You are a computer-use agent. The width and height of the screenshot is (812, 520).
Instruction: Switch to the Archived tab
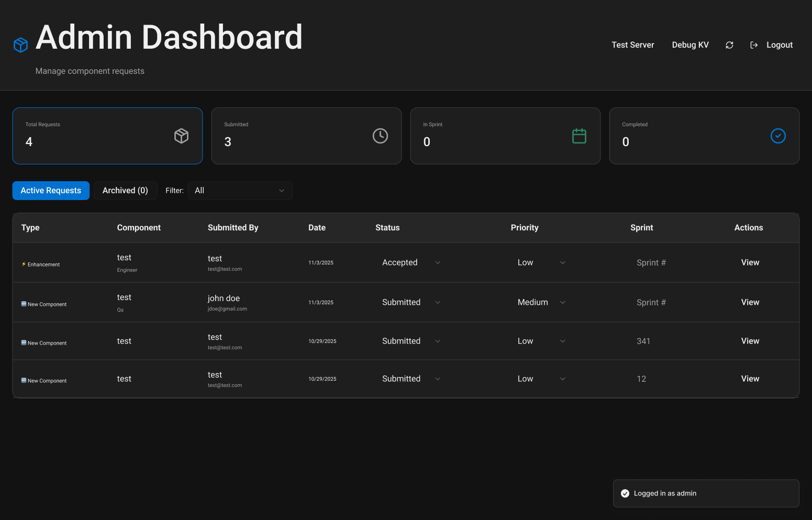click(x=125, y=190)
